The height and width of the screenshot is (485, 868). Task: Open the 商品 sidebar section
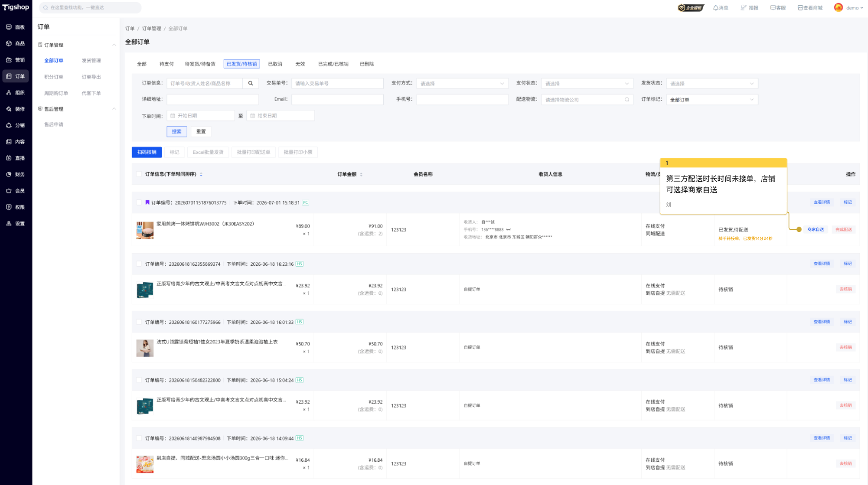[15, 43]
